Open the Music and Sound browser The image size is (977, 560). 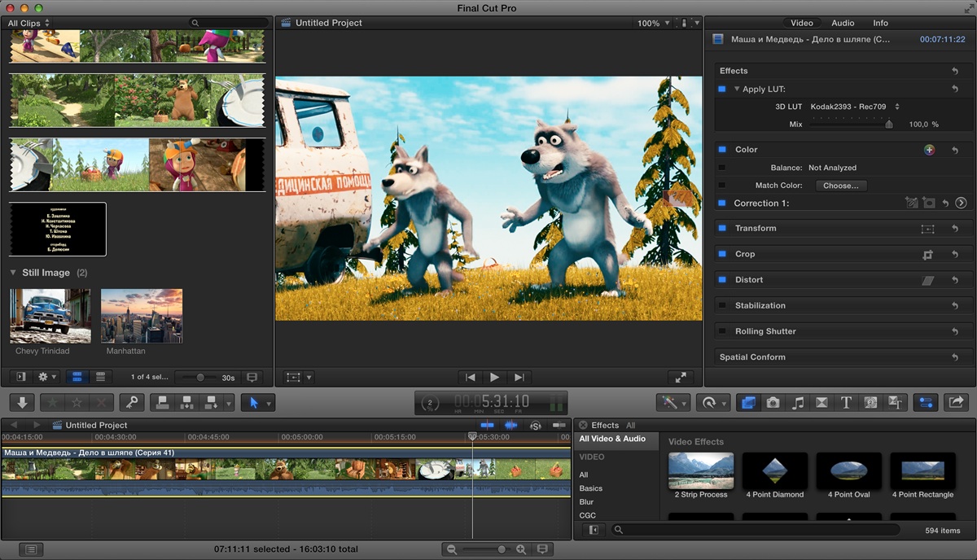click(x=797, y=402)
